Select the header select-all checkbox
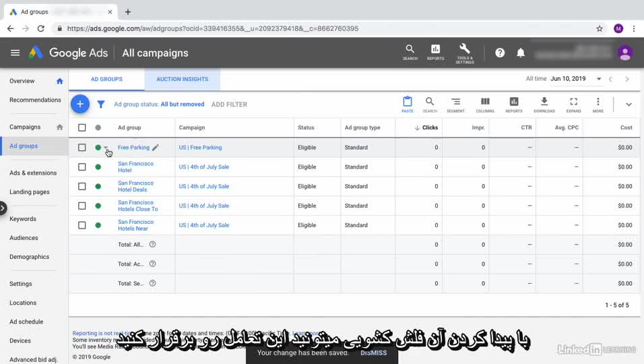644x364 pixels. point(82,127)
